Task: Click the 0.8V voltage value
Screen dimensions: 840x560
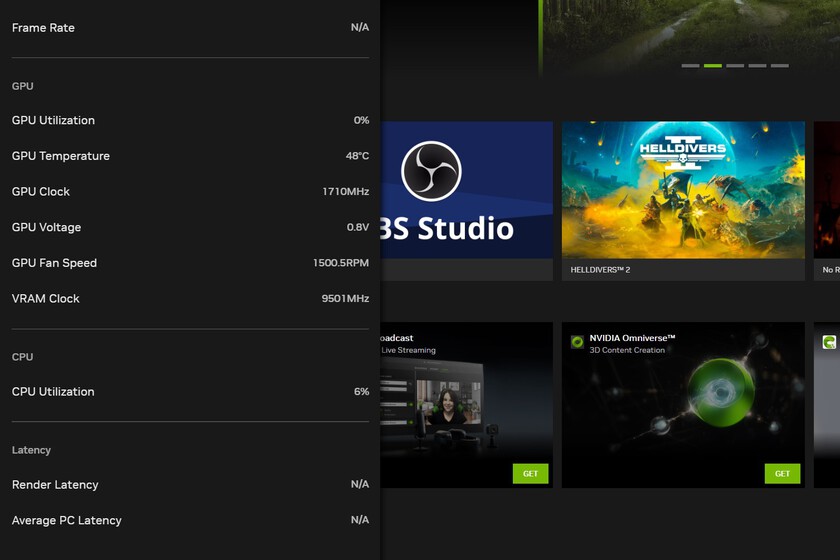Action: click(358, 227)
